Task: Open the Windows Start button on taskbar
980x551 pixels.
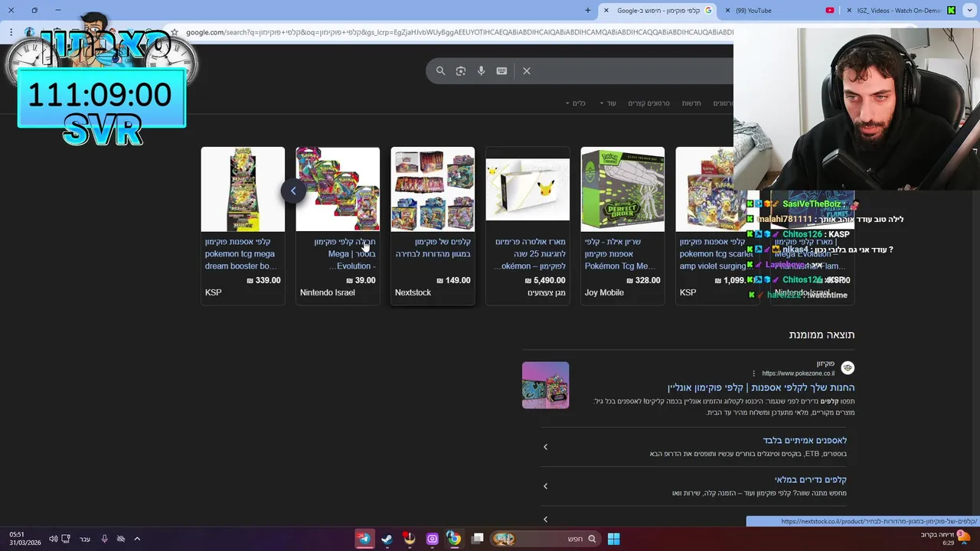Action: point(613,539)
